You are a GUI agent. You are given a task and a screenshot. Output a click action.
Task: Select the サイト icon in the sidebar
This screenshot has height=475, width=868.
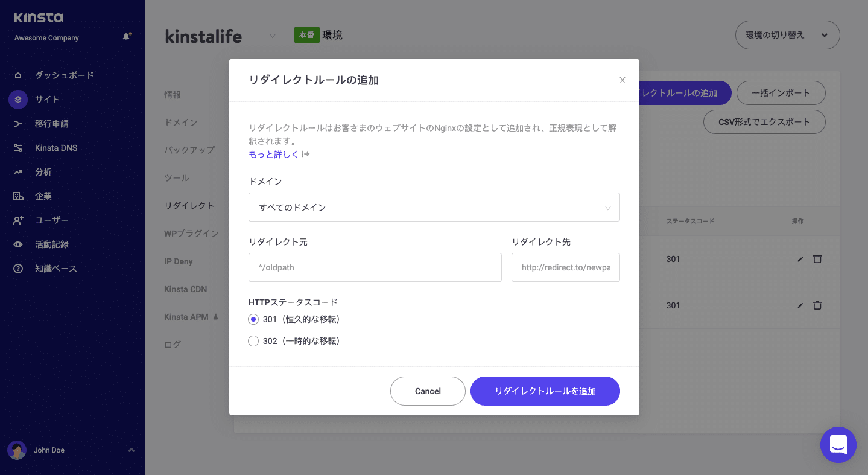coord(17,99)
